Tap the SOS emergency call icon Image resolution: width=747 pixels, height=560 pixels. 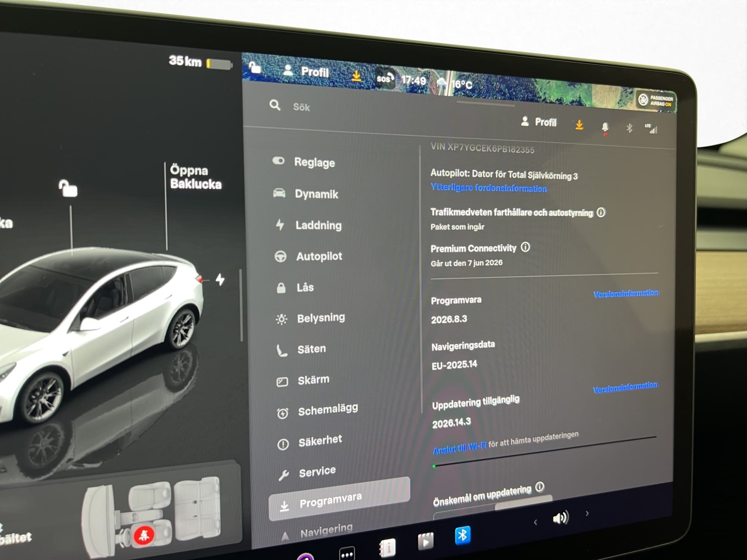385,78
